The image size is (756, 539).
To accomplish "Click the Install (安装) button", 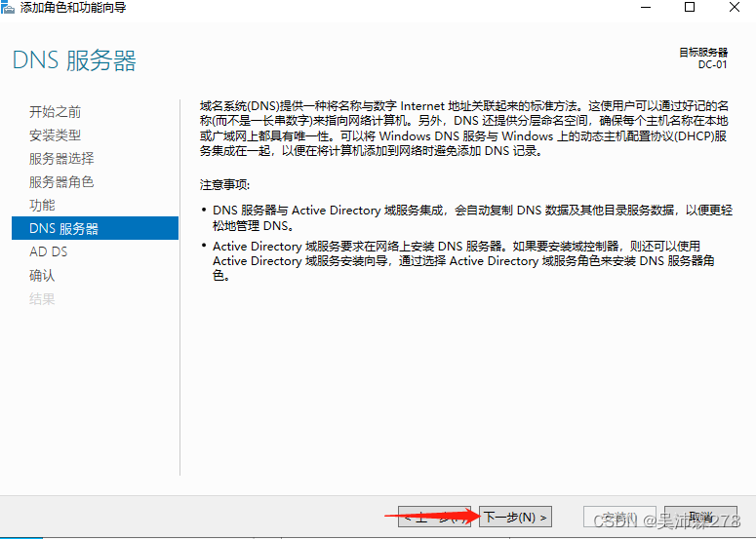I will tap(619, 517).
